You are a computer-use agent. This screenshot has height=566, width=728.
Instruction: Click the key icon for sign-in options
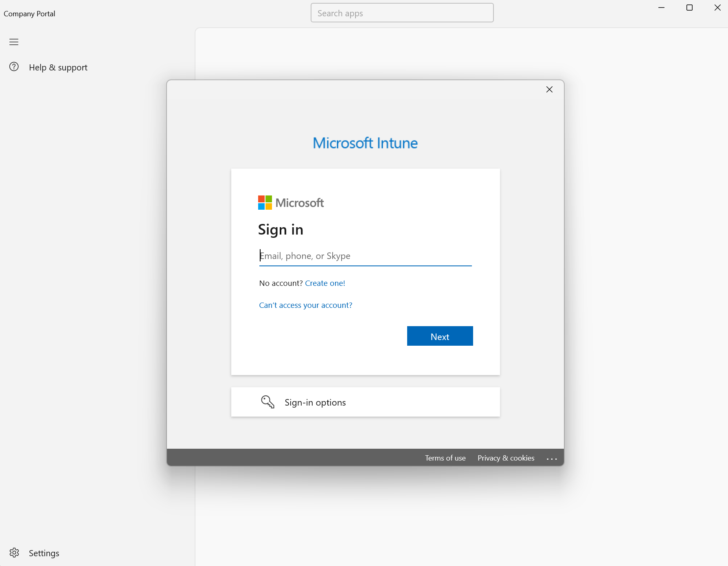tap(268, 402)
